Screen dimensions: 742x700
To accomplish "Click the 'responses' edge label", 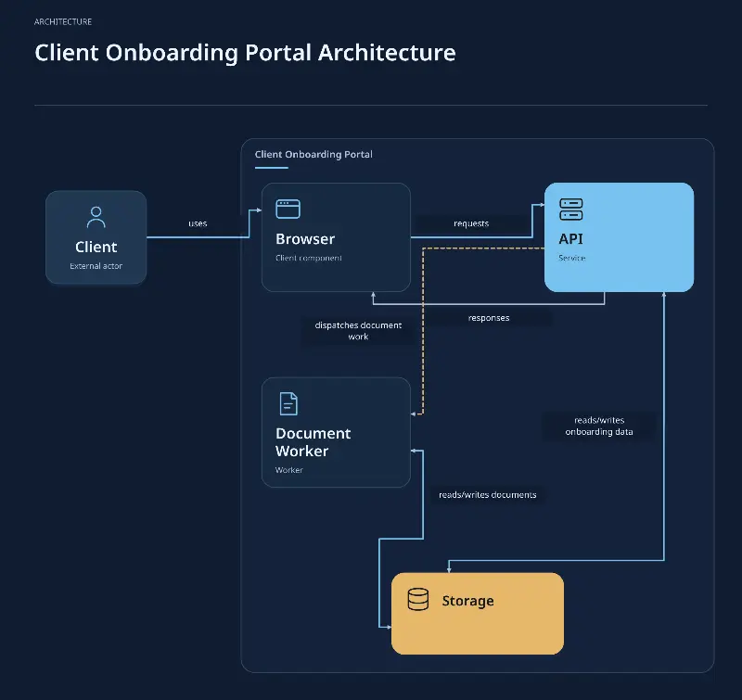I will [x=489, y=318].
